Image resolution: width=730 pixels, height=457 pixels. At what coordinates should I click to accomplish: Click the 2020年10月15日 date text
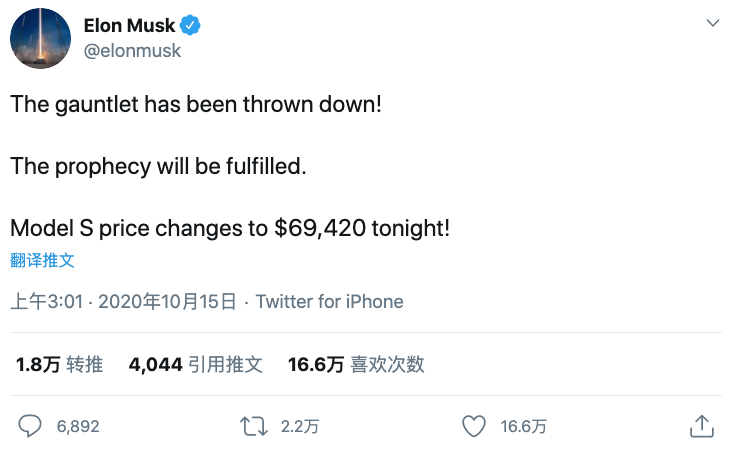[167, 301]
